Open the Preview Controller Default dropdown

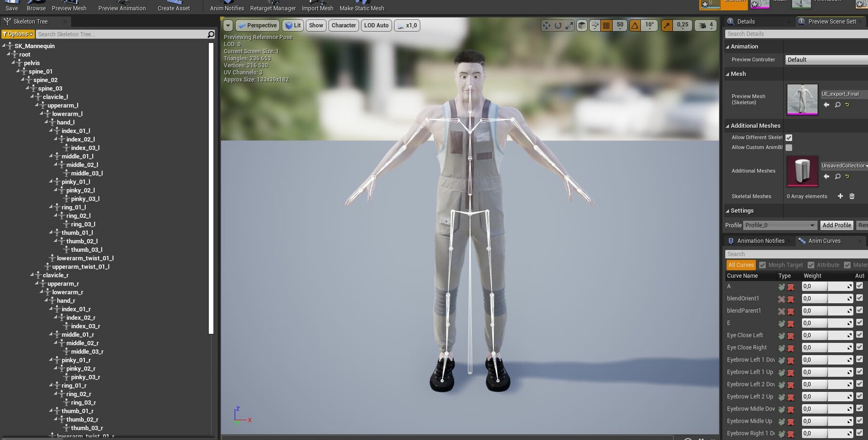click(x=826, y=59)
